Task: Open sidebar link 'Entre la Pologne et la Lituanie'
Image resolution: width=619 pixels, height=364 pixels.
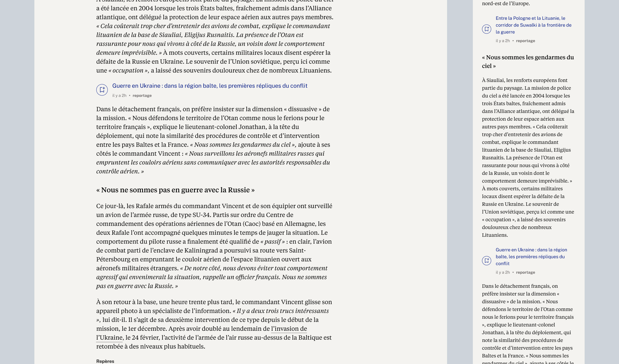Action: pyautogui.click(x=534, y=25)
